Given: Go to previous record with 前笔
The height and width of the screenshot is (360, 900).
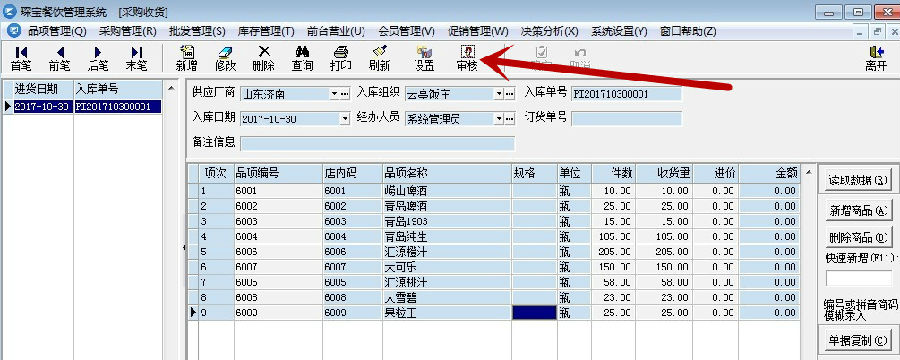Looking at the screenshot, I should (x=60, y=59).
